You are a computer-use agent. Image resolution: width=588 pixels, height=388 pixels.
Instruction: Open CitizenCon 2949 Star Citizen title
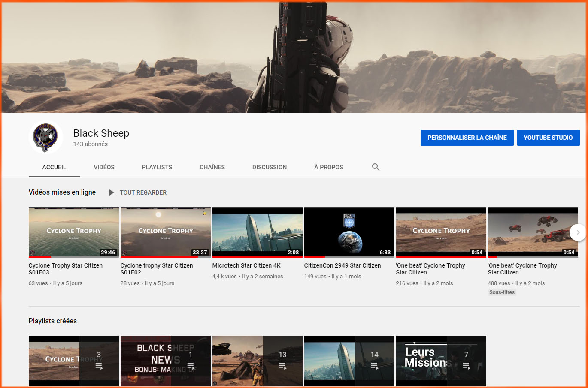click(342, 265)
